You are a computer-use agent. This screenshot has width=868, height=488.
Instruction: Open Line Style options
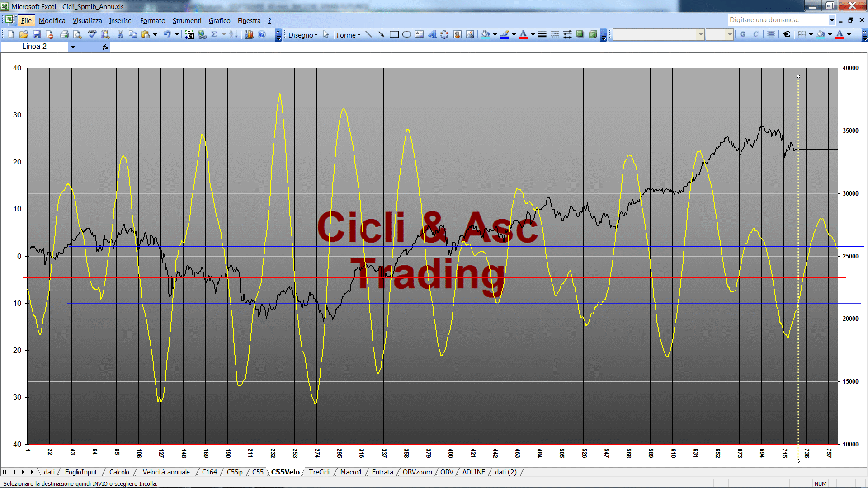point(542,34)
